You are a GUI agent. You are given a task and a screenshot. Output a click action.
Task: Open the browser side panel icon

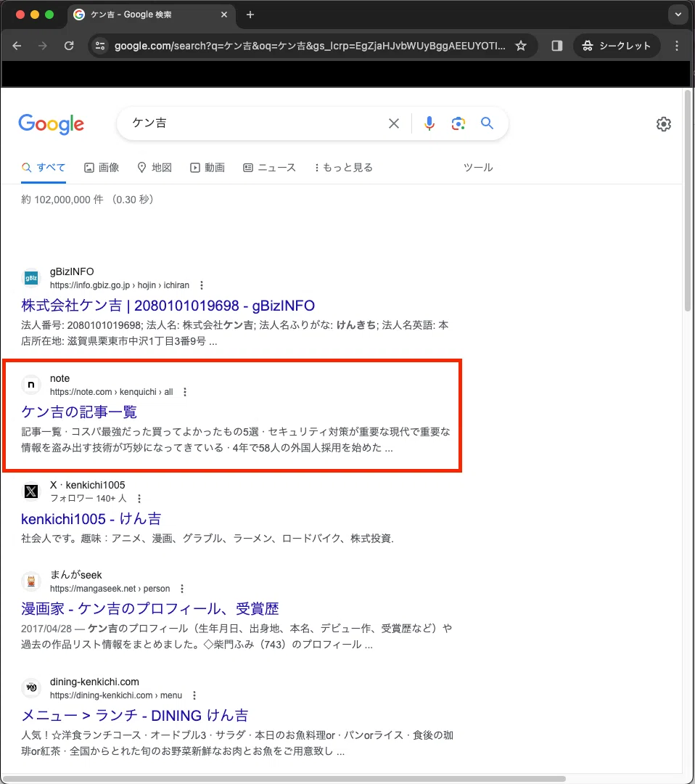(x=556, y=46)
